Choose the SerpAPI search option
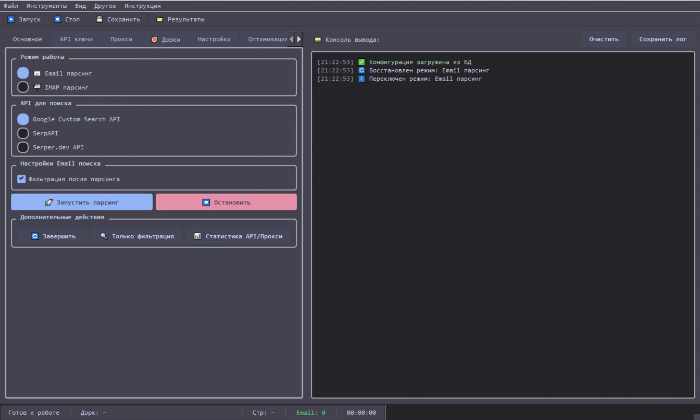This screenshot has width=700, height=420. click(23, 133)
